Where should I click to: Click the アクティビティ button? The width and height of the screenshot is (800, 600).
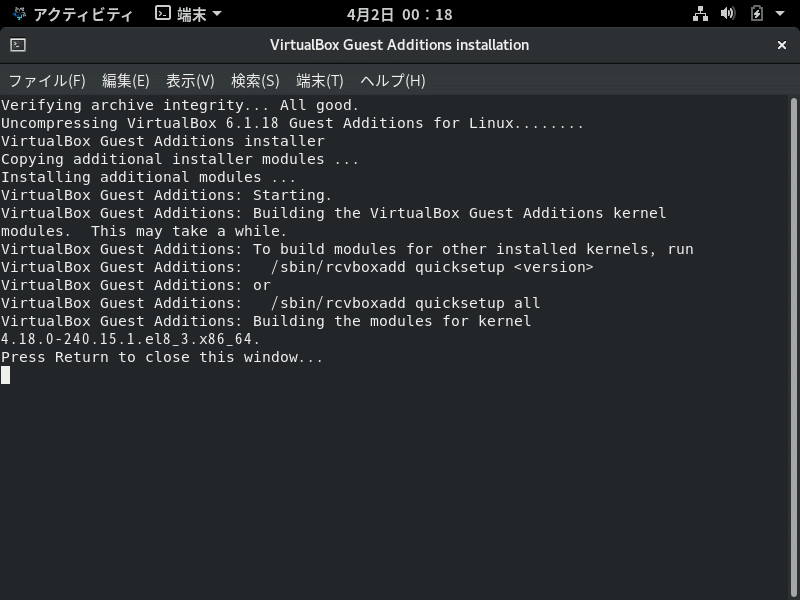(x=82, y=14)
